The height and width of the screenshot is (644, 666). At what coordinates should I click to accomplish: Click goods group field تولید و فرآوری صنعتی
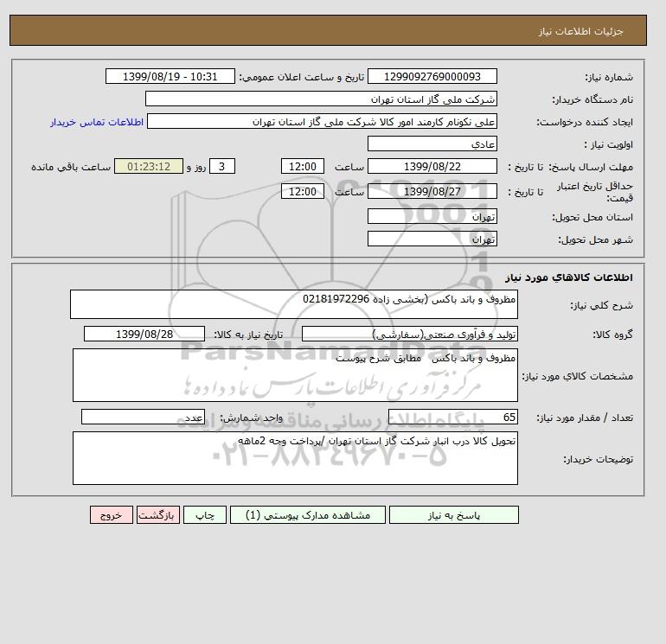(409, 334)
